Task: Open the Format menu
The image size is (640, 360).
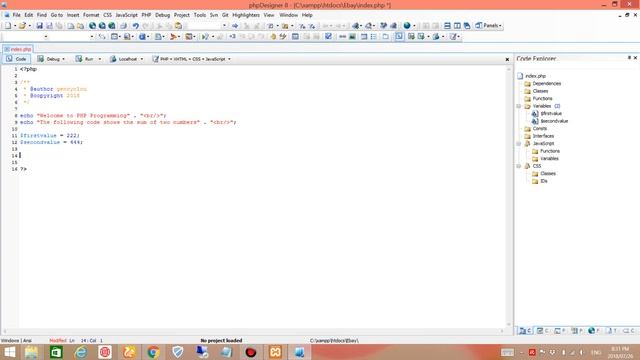Action: [x=91, y=15]
